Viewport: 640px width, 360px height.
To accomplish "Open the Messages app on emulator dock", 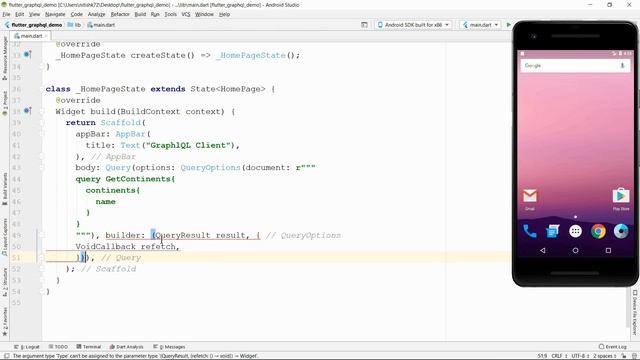I will click(x=553, y=231).
